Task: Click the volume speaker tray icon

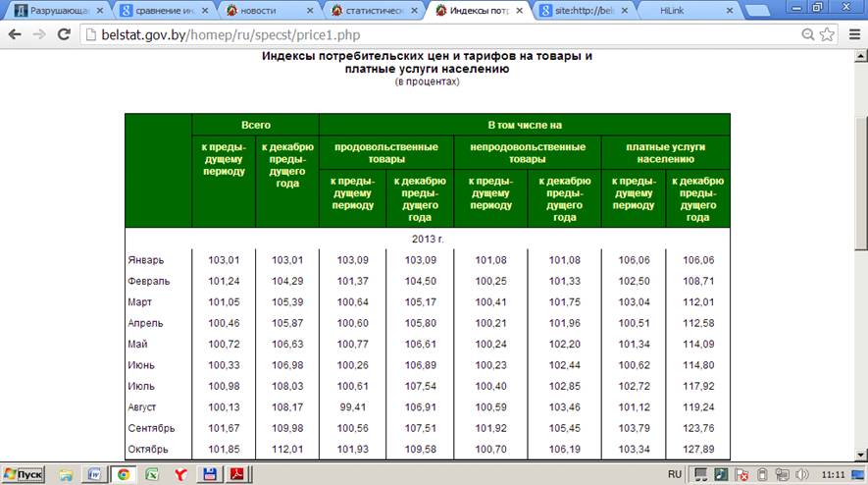Action: point(803,474)
